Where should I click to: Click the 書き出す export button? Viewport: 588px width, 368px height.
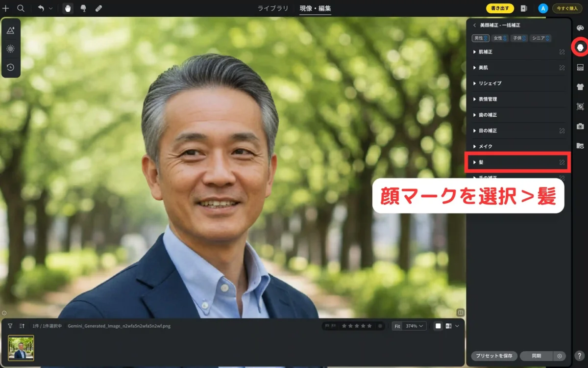[x=500, y=8]
